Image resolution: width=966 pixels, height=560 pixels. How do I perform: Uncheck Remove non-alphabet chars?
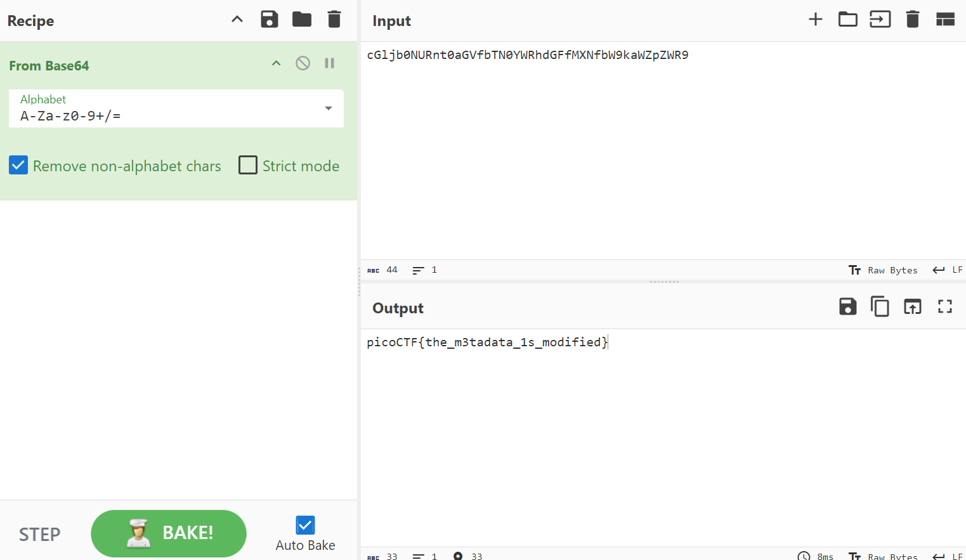click(x=18, y=166)
